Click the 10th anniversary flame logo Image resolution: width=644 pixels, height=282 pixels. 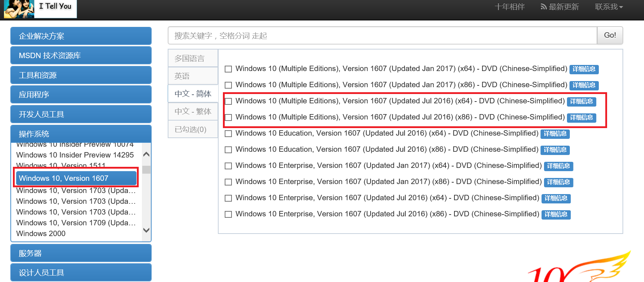[x=579, y=266]
